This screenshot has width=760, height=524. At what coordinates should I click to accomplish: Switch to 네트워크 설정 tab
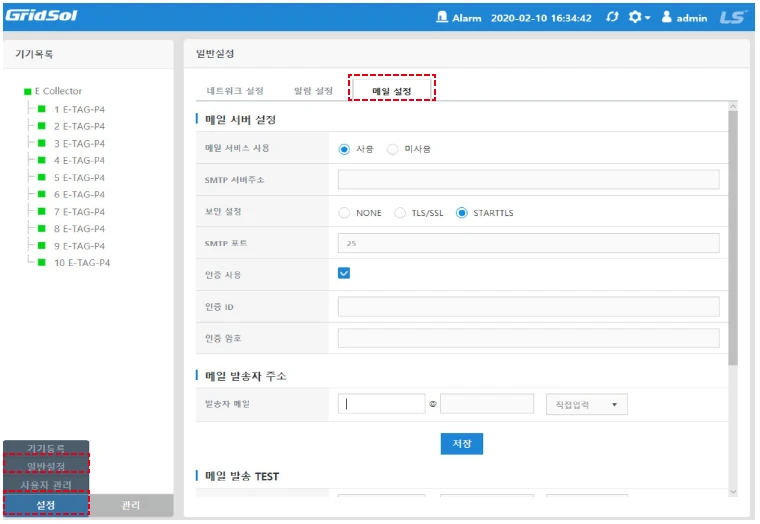click(x=235, y=91)
